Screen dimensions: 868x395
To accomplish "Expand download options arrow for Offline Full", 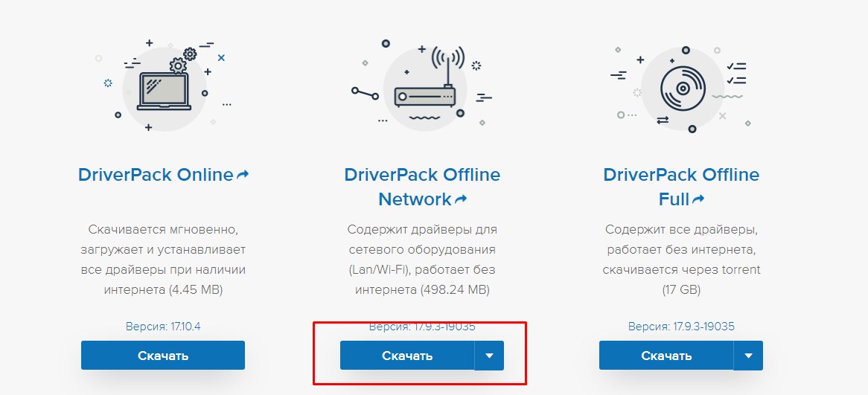I will click(x=748, y=355).
